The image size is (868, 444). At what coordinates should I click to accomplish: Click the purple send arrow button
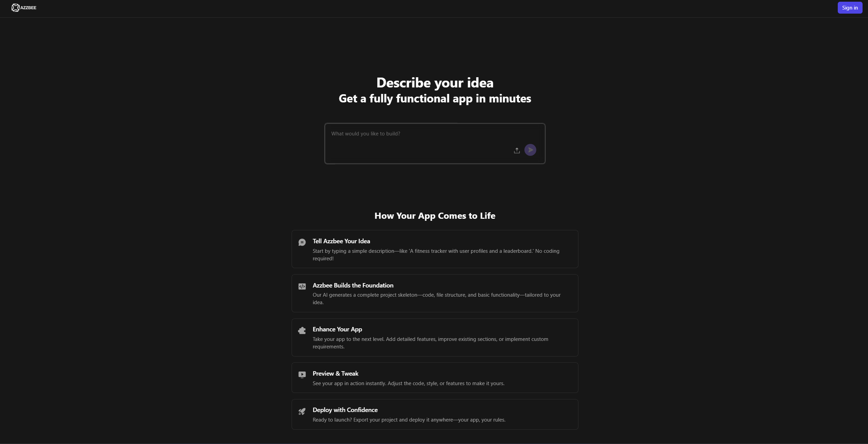coord(530,150)
